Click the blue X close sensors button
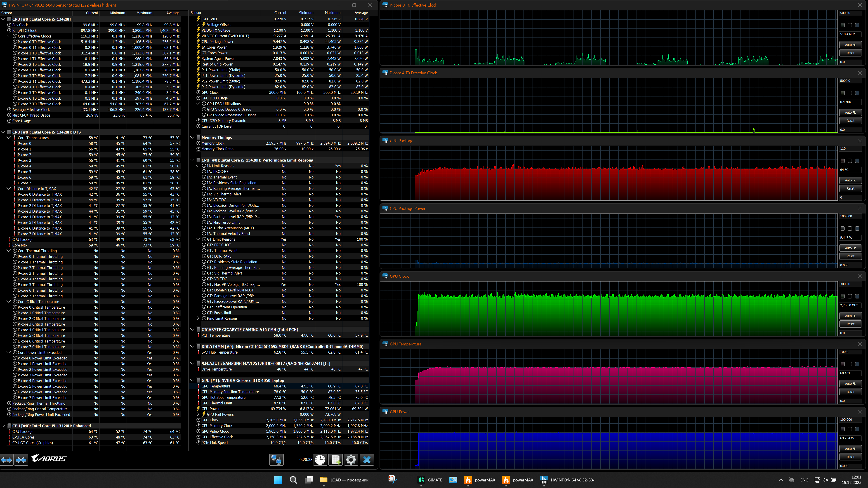The width and height of the screenshot is (868, 488). click(367, 460)
